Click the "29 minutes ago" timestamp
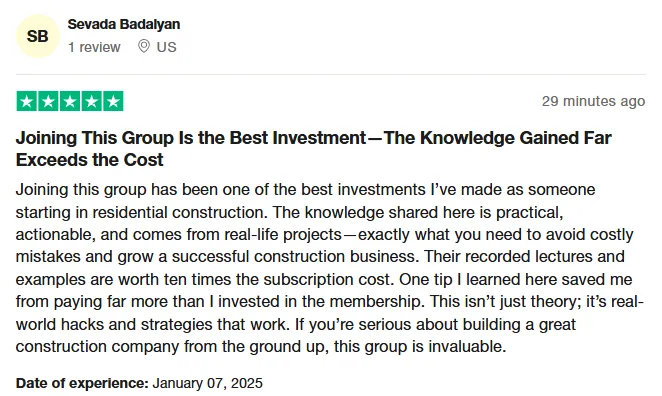Screen dimensions: 662x396 click(593, 101)
